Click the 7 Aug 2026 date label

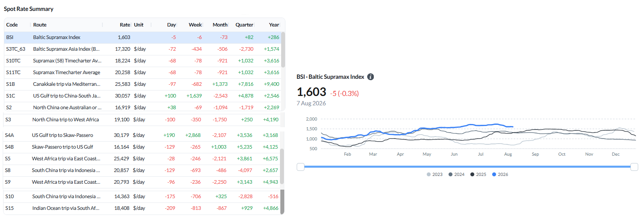[311, 103]
